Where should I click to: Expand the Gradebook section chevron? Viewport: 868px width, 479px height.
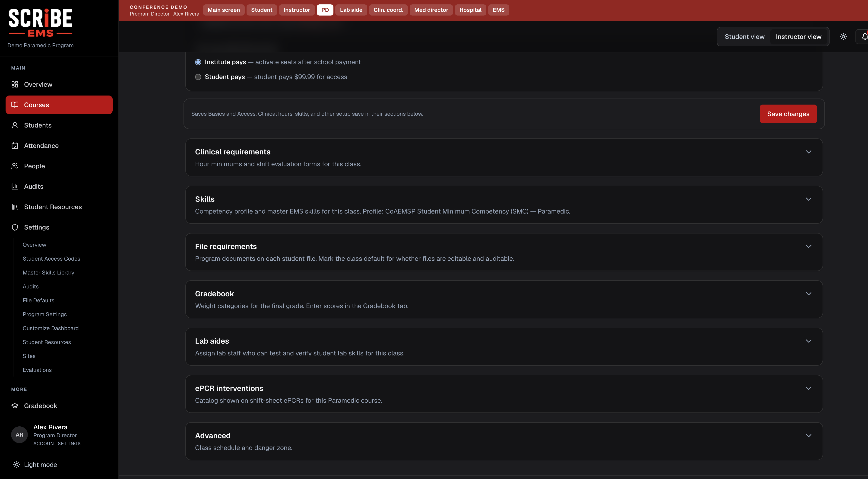point(808,294)
